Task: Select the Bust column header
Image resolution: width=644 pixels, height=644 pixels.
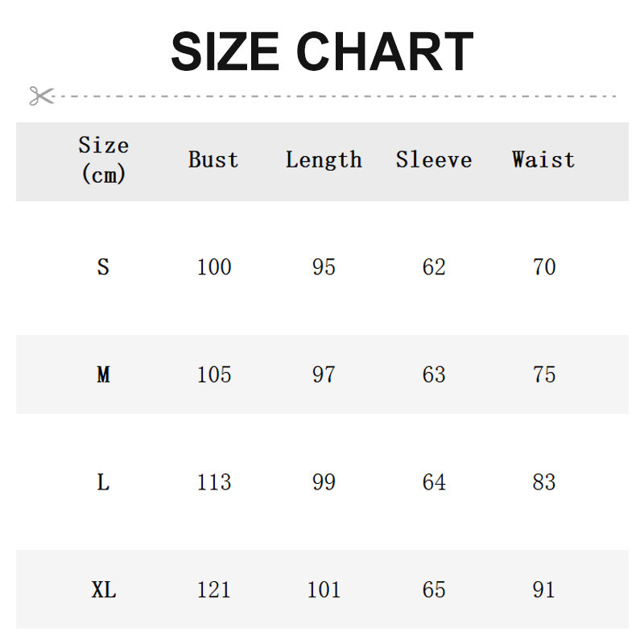Action: click(213, 159)
